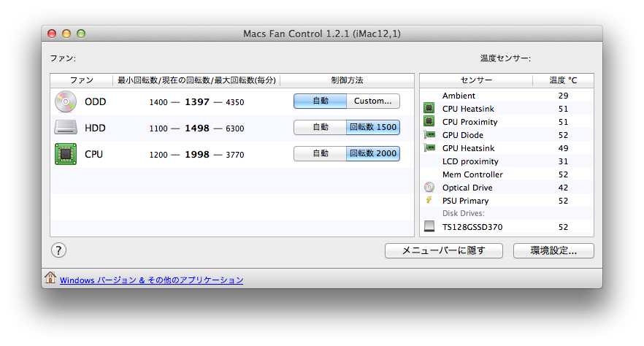Set CPU fan to 自動 mode

click(321, 153)
